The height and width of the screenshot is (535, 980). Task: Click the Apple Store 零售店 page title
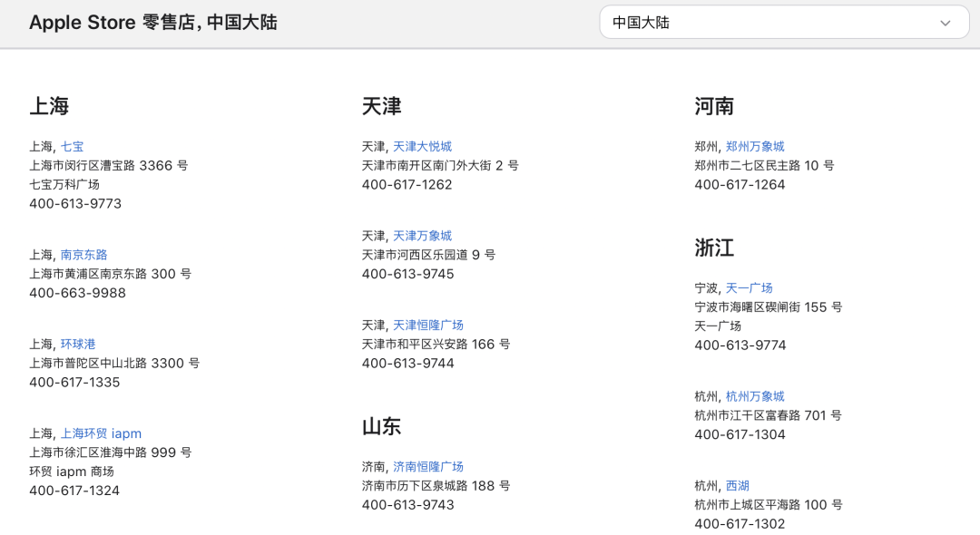153,23
